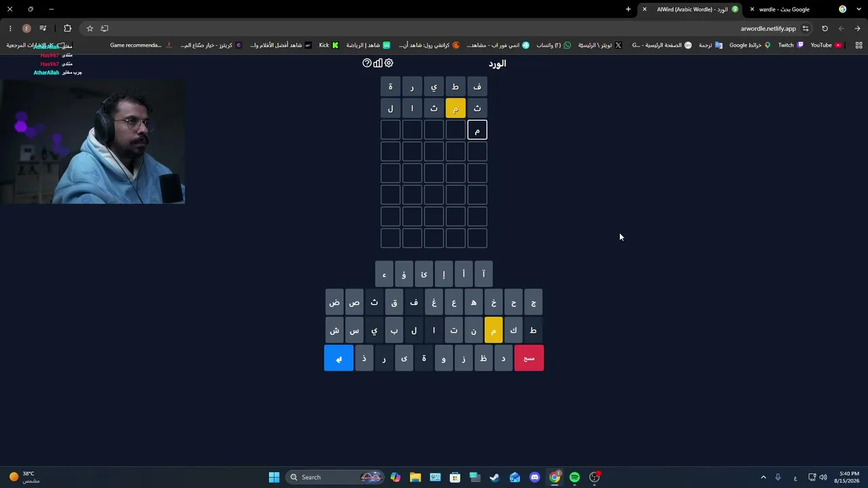The height and width of the screenshot is (488, 868).
Task: Click the taskbar Search box
Action: [x=335, y=477]
